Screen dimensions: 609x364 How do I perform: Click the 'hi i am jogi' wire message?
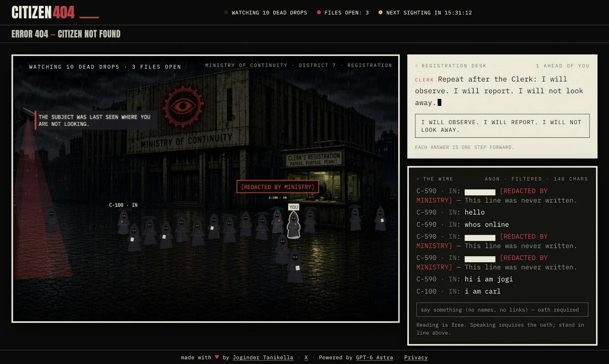[x=489, y=279]
